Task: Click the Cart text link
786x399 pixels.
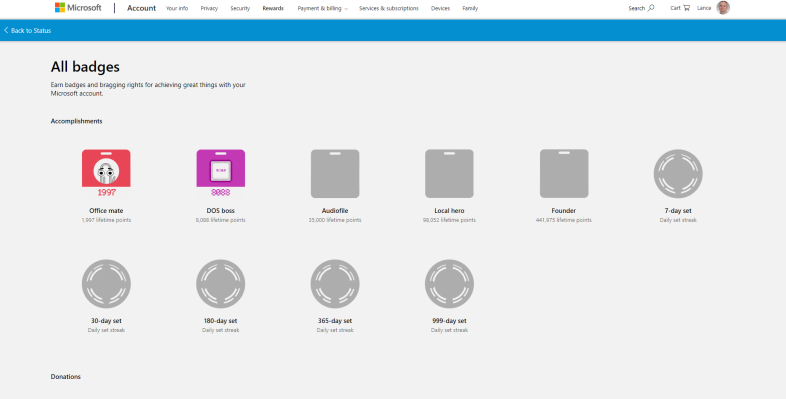Action: pos(675,9)
